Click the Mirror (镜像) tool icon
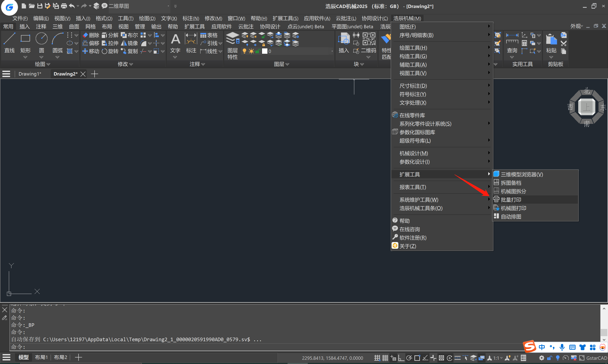Viewport: 608px width, 364px height. click(124, 43)
